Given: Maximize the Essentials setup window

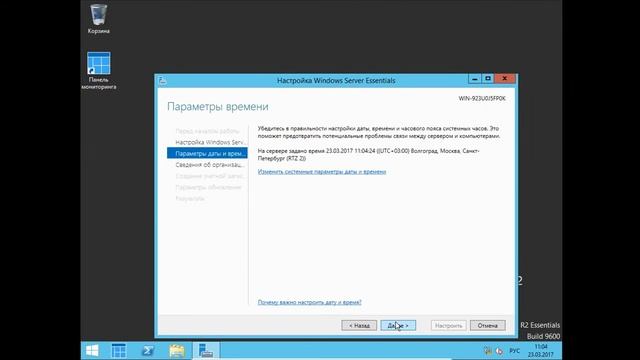Looking at the screenshot, I should pos(488,78).
